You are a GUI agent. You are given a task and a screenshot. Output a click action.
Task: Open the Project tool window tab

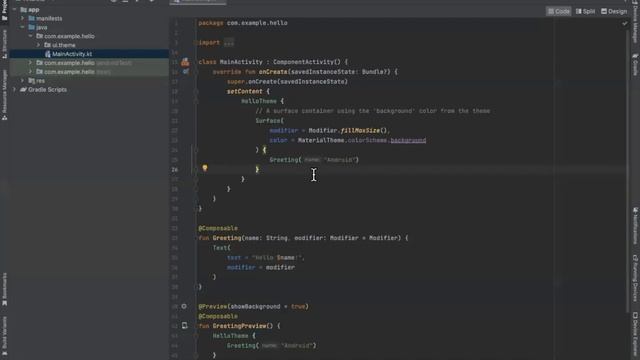4,11
